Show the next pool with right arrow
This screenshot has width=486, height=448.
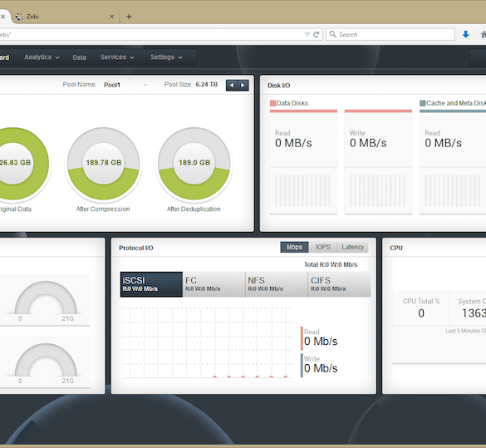coord(243,86)
